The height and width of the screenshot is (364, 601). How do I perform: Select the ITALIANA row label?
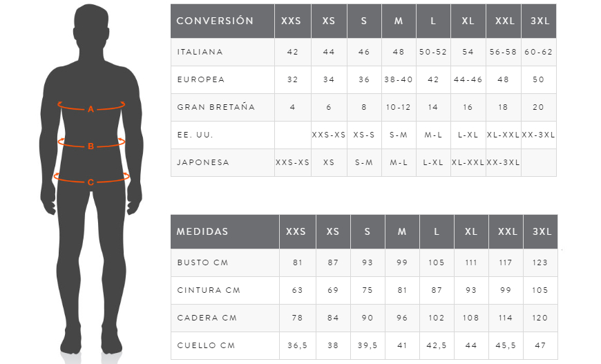[x=200, y=52]
